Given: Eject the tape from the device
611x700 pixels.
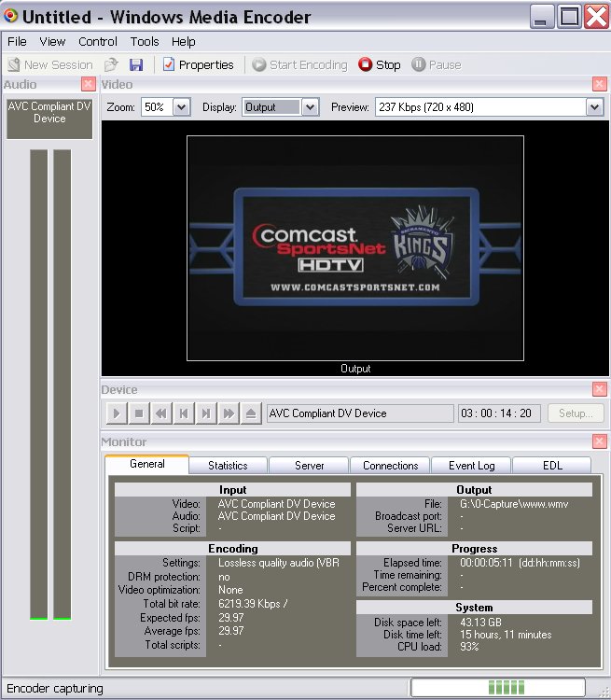Looking at the screenshot, I should coord(251,413).
